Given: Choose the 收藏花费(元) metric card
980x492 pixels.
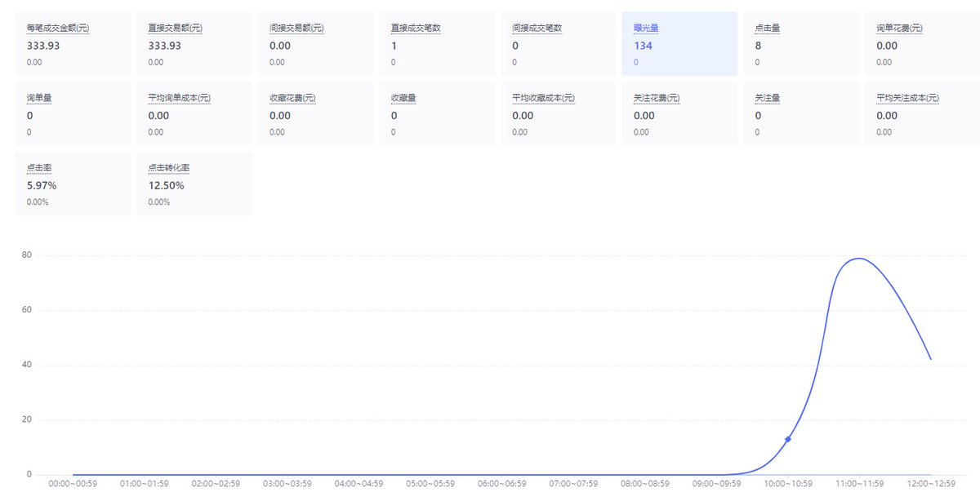Looking at the screenshot, I should (x=316, y=113).
